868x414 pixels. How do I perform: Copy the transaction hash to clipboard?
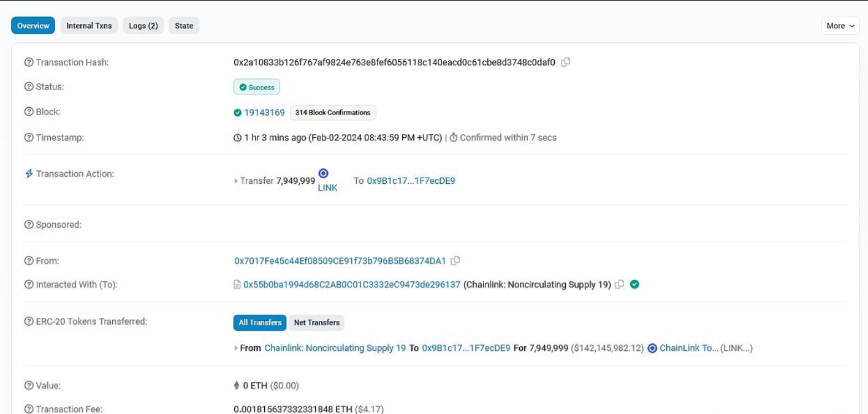pos(566,62)
